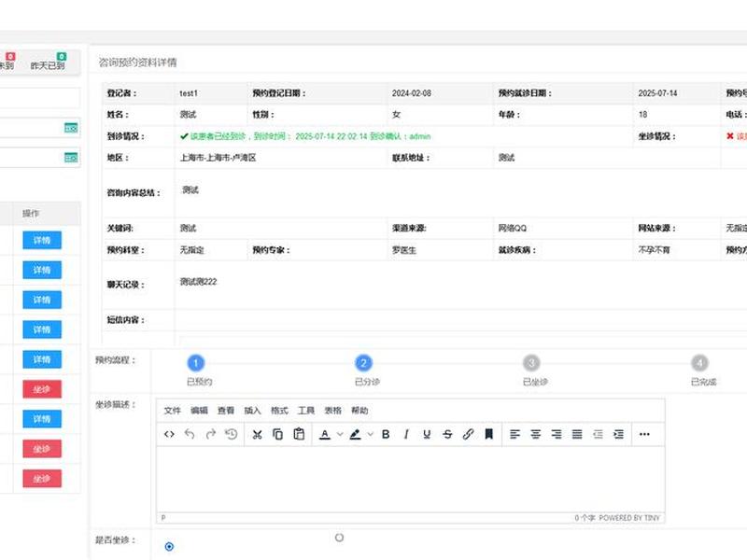Select the unchecked 是否坐诊 radio option
Image resolution: width=747 pixels, height=560 pixels.
[339, 538]
